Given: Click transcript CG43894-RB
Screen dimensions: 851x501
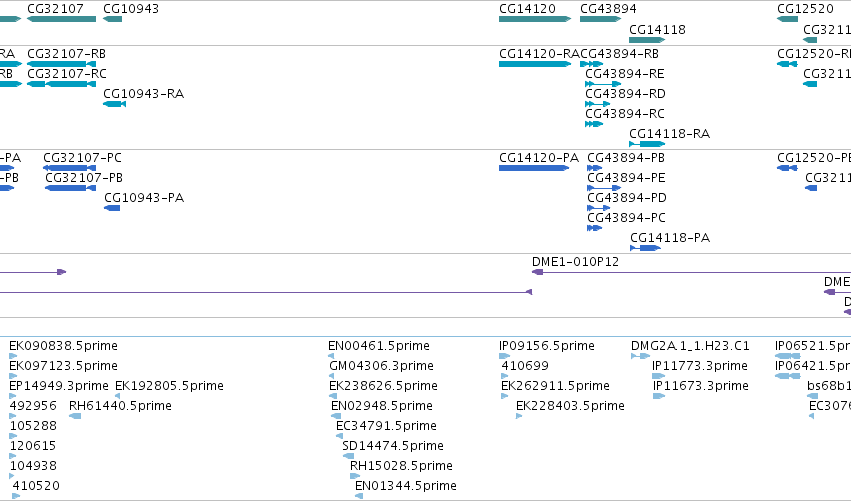Looking at the screenshot, I should click(592, 64).
